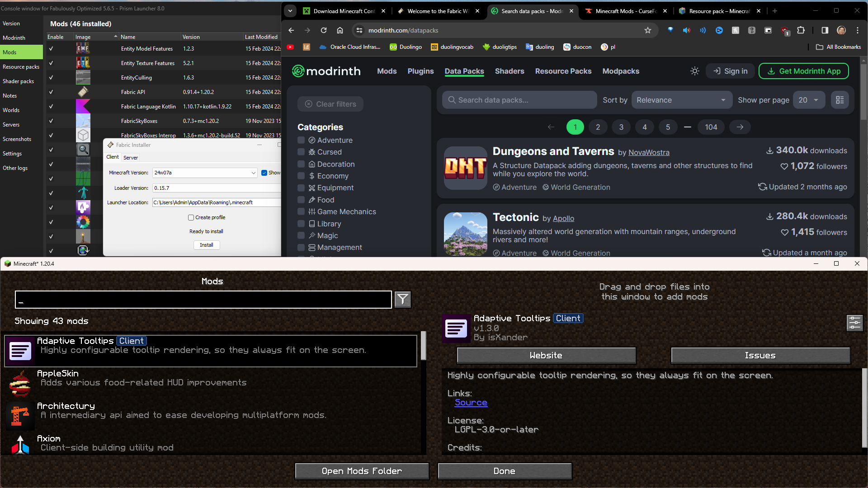Toggle Modrinth light theme sun icon
The width and height of the screenshot is (868, 488).
point(695,71)
